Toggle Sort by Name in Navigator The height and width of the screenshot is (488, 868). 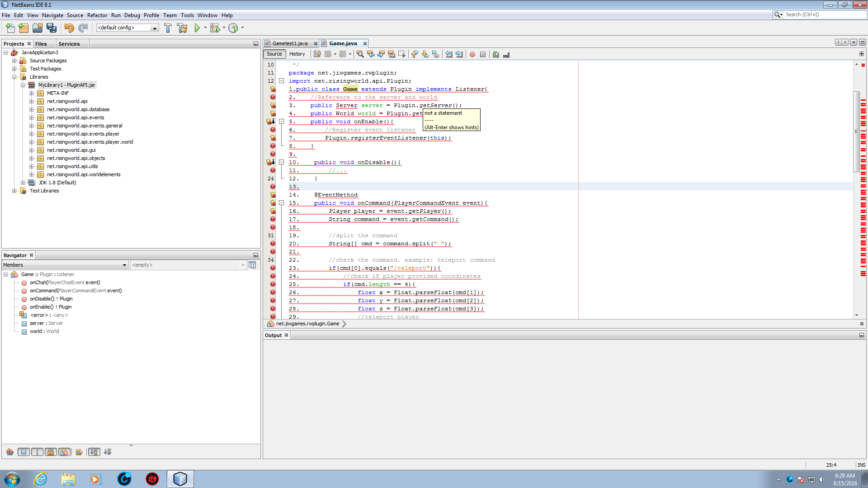(x=94, y=452)
